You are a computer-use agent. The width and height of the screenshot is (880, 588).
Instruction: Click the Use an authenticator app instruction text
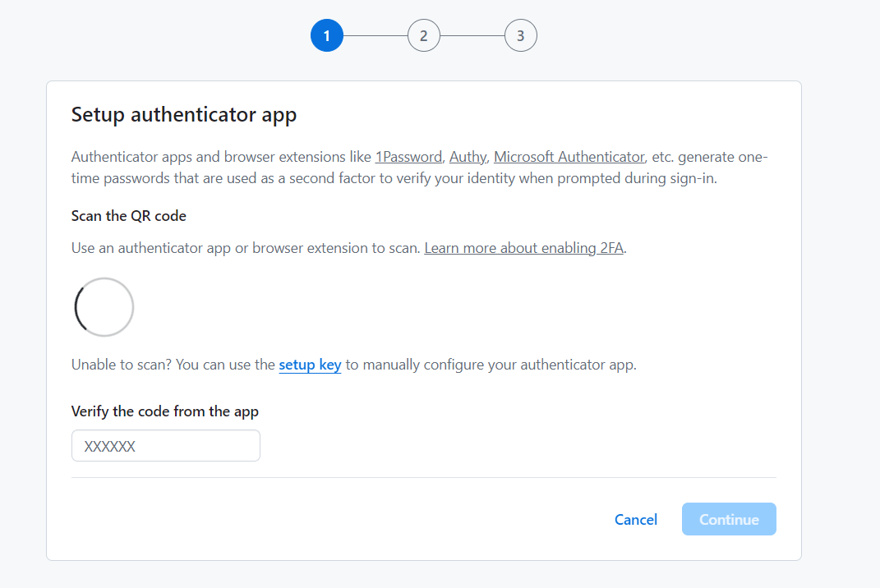click(246, 248)
